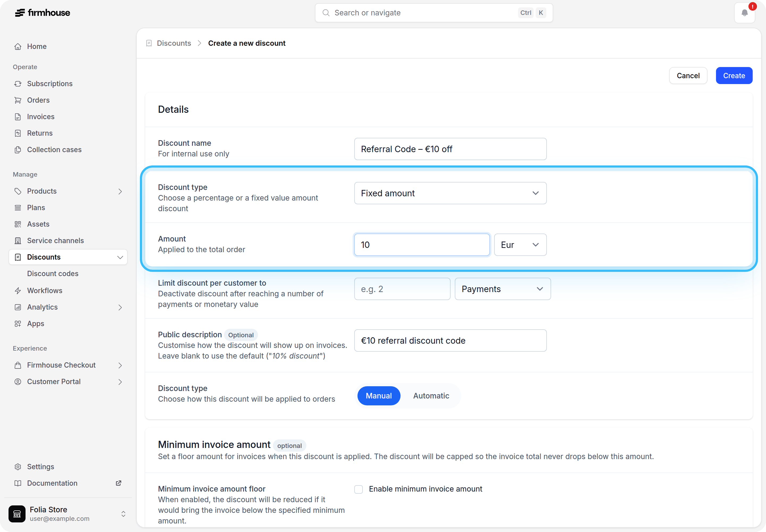
Task: Click the Firmhouse Checkout bag icon
Action: [x=18, y=365]
